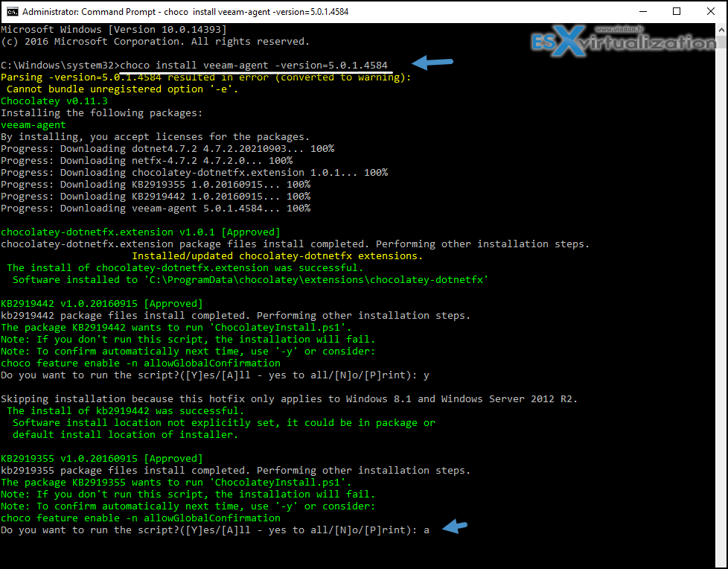This screenshot has width=728, height=569.
Task: Close the Administrator Command Prompt window
Action: (710, 12)
